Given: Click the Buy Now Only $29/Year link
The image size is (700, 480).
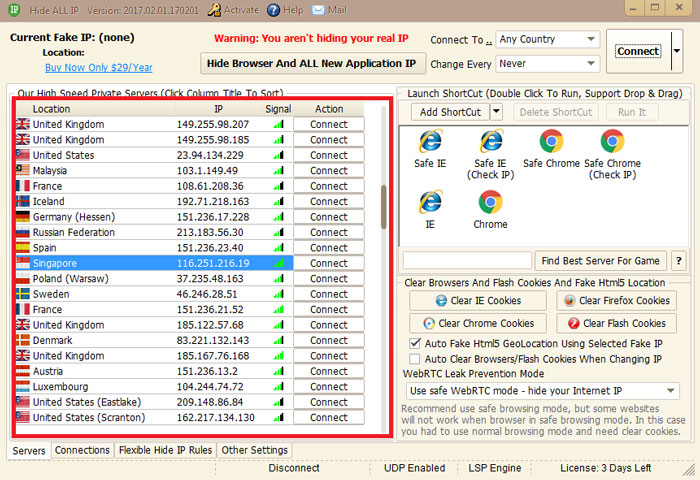Looking at the screenshot, I should pyautogui.click(x=98, y=68).
